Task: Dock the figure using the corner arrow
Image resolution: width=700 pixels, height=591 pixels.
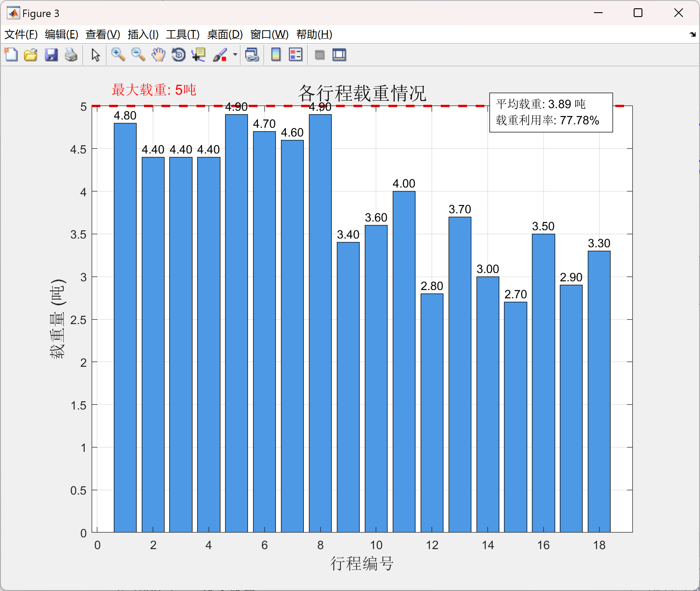Action: pyautogui.click(x=693, y=34)
